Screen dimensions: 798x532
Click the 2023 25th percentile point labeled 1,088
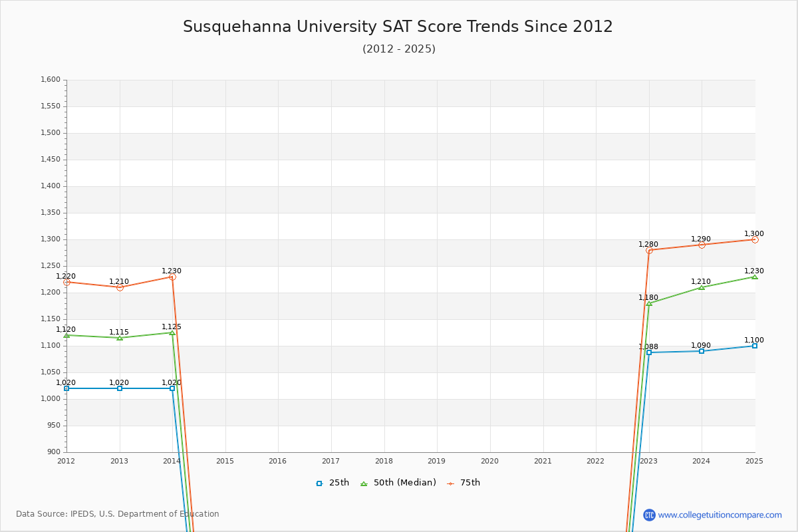(x=649, y=352)
